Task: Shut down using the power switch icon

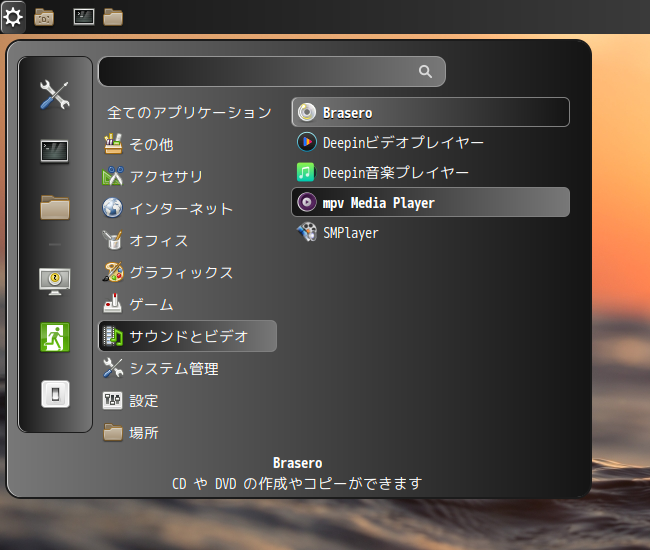Action: 55,394
